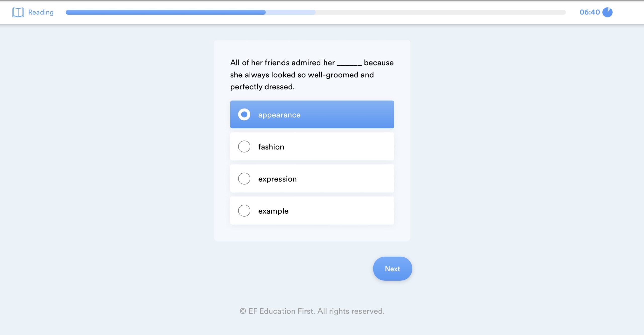Click the grey unfilled progress bar area
644x335 pixels.
[440, 12]
